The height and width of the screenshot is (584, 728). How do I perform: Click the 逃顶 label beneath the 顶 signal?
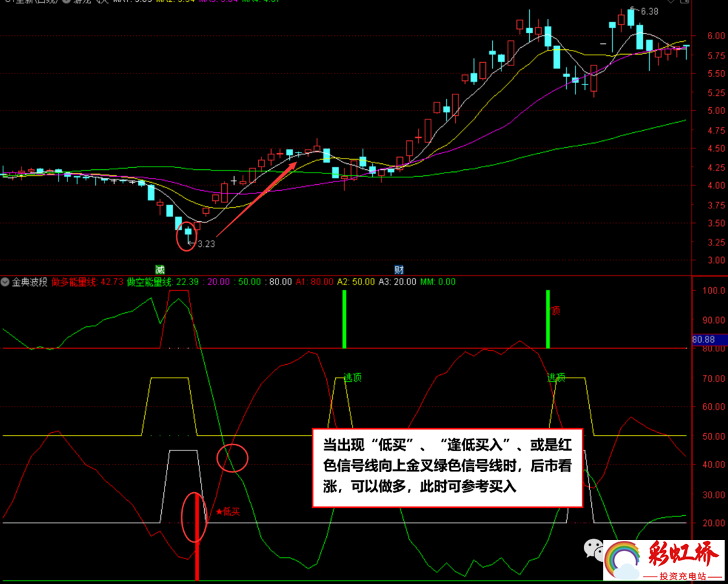click(x=556, y=377)
